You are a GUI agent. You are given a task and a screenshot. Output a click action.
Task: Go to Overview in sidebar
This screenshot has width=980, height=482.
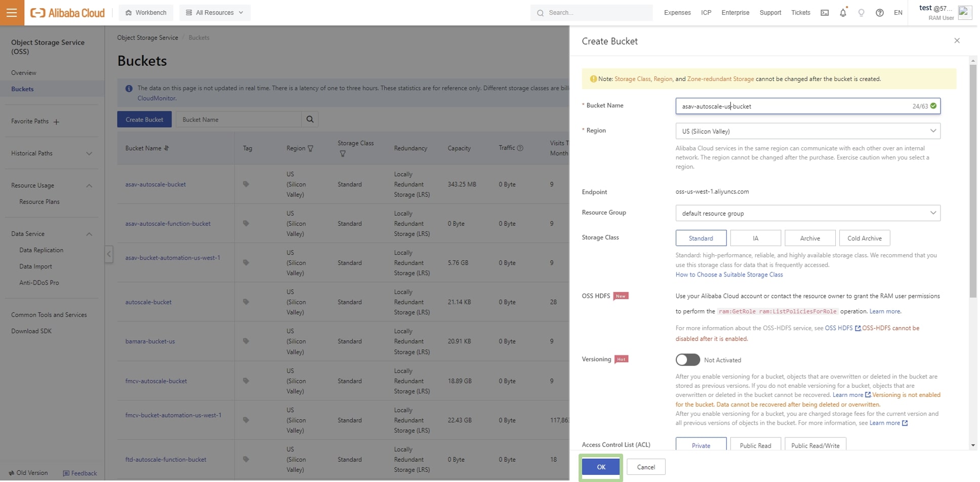[x=24, y=73]
